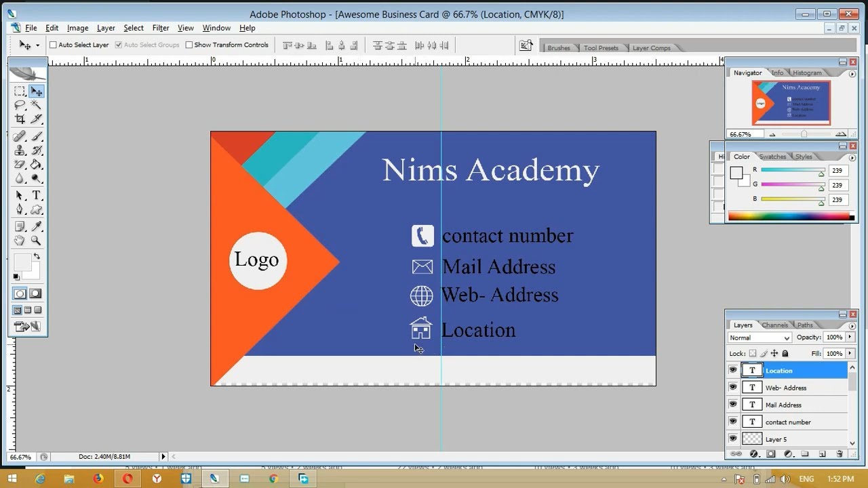Image resolution: width=868 pixels, height=488 pixels.
Task: Toggle lock transparent pixels
Action: coord(753,354)
